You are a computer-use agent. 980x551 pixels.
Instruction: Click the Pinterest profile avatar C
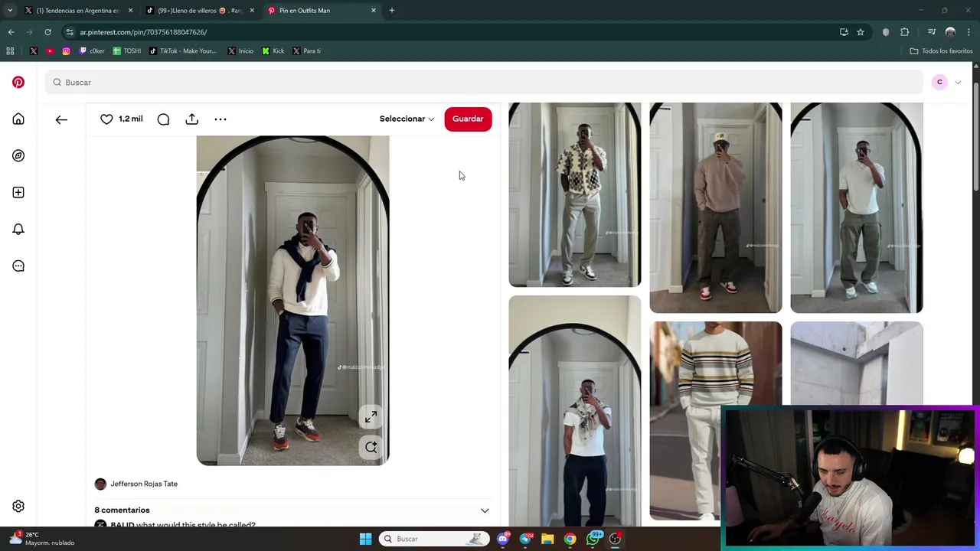[x=939, y=82]
